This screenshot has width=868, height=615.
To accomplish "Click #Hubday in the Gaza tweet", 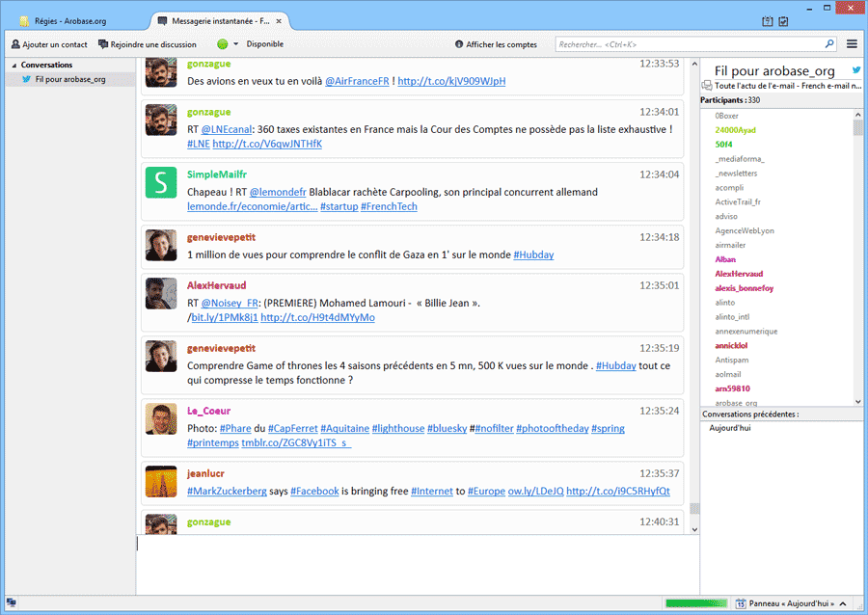I will [x=533, y=254].
